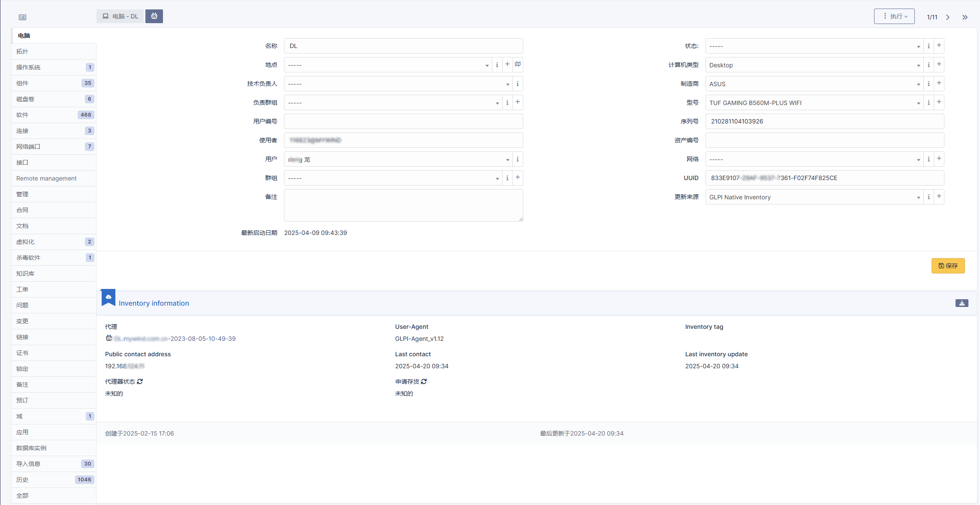Open 更新来源 GLPI Native Inventory dropdown
The image size is (980, 505).
click(x=814, y=197)
